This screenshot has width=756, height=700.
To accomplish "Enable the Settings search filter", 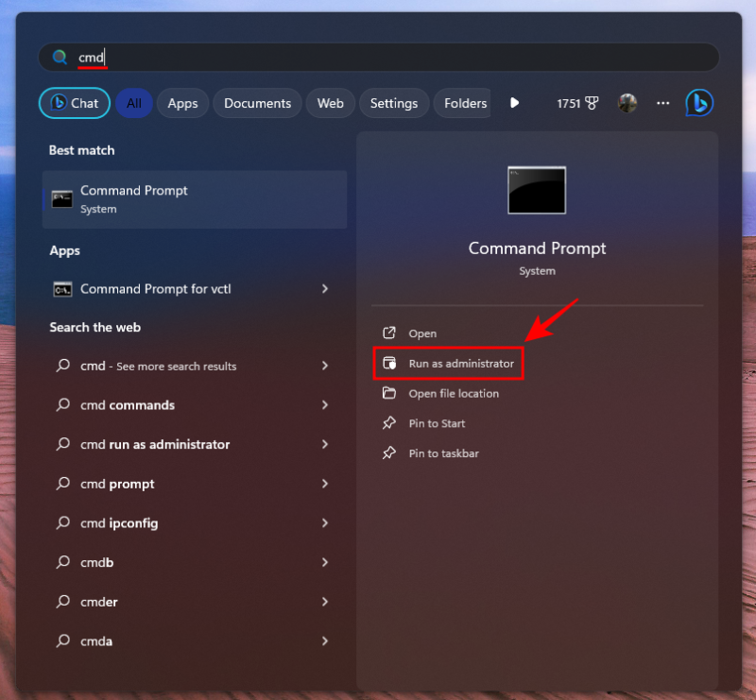I will point(394,103).
